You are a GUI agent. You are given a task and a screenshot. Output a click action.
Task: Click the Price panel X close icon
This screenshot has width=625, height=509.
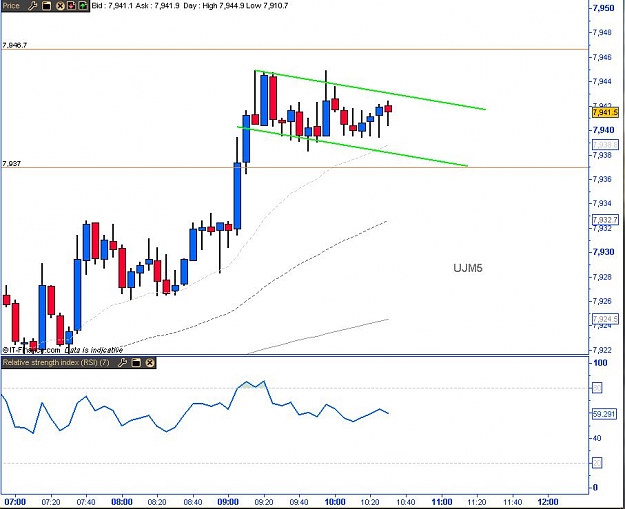pos(60,6)
